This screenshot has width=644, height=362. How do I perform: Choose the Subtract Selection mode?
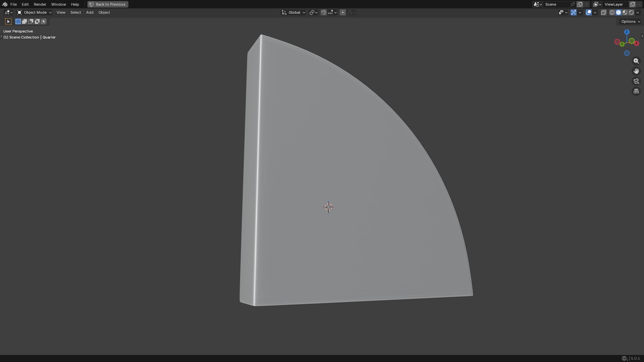pyautogui.click(x=31, y=21)
